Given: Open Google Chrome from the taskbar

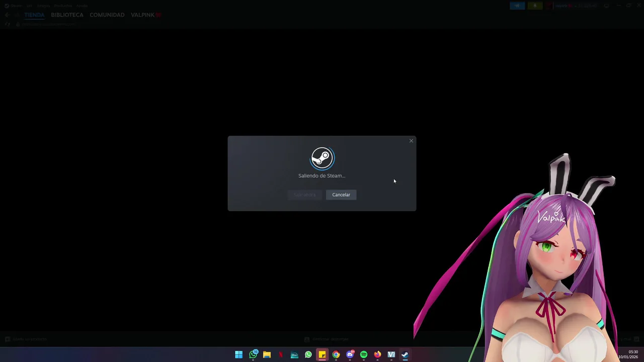Looking at the screenshot, I should (x=336, y=354).
